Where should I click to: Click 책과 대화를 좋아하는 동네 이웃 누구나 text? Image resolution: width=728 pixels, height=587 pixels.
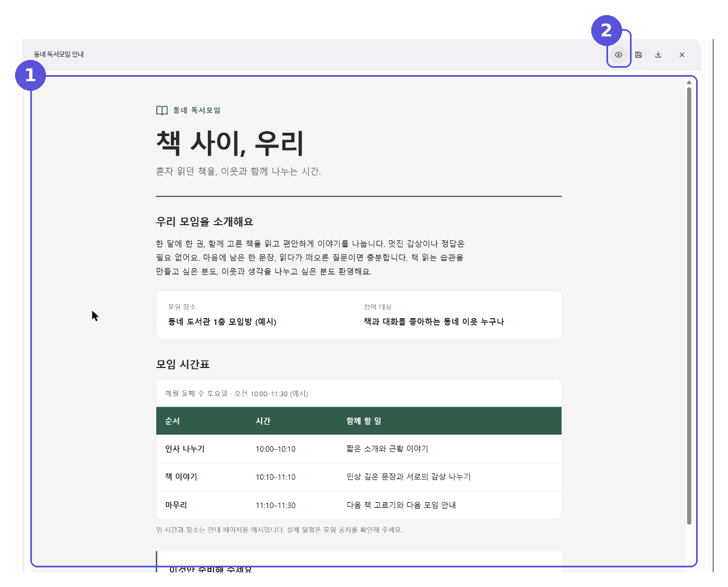434,322
